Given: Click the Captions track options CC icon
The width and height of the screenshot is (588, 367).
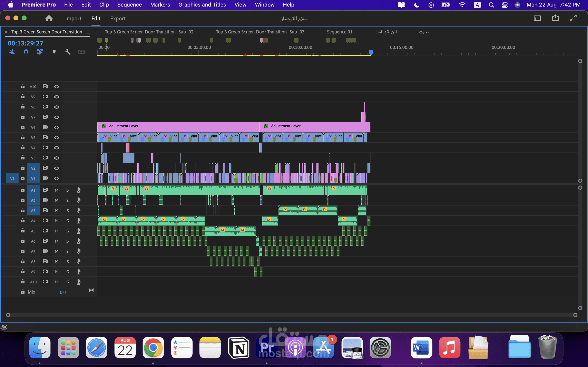Looking at the screenshot, I should (x=82, y=52).
